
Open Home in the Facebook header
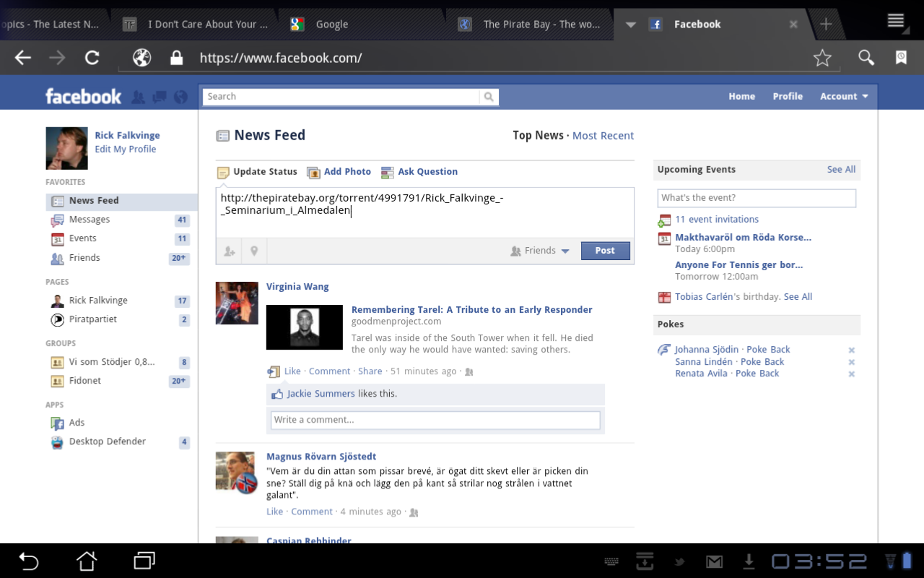[x=741, y=96]
